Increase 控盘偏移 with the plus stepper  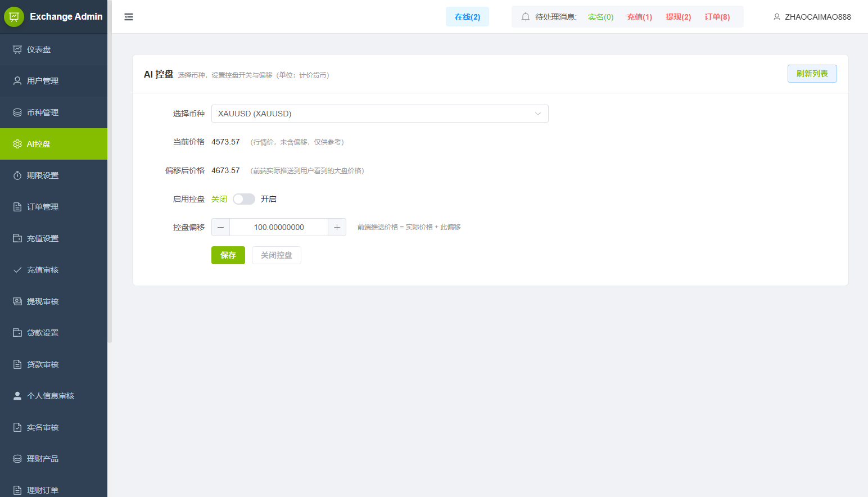pos(337,227)
